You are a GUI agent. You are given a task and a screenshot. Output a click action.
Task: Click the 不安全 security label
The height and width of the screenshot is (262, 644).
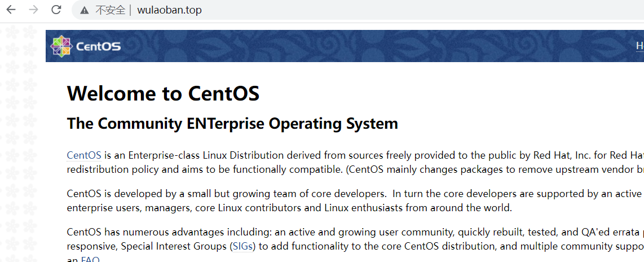[110, 10]
